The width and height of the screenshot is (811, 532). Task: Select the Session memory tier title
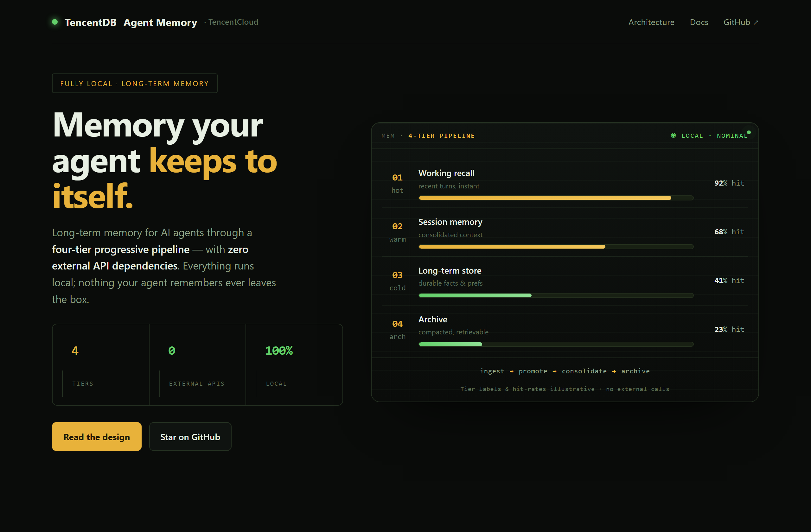(450, 222)
